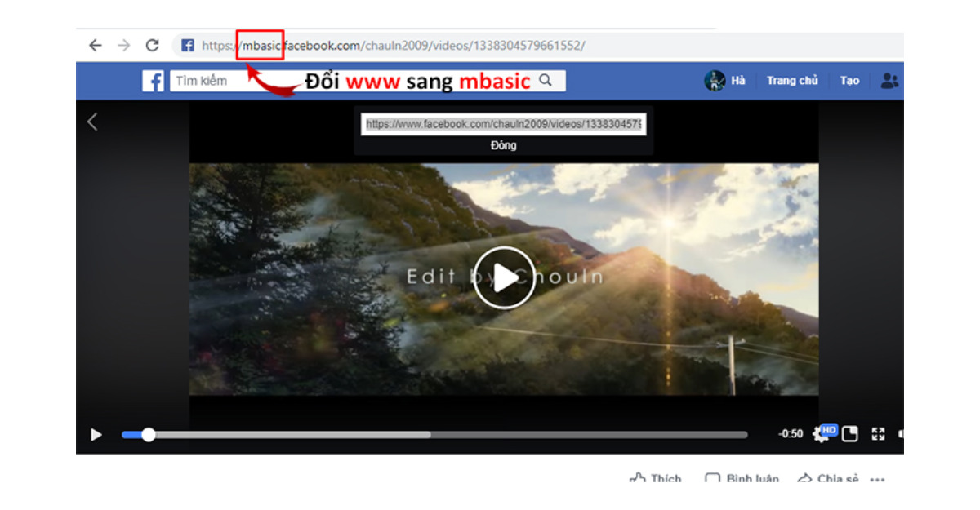
Task: Click the browser forward arrow
Action: click(x=123, y=46)
